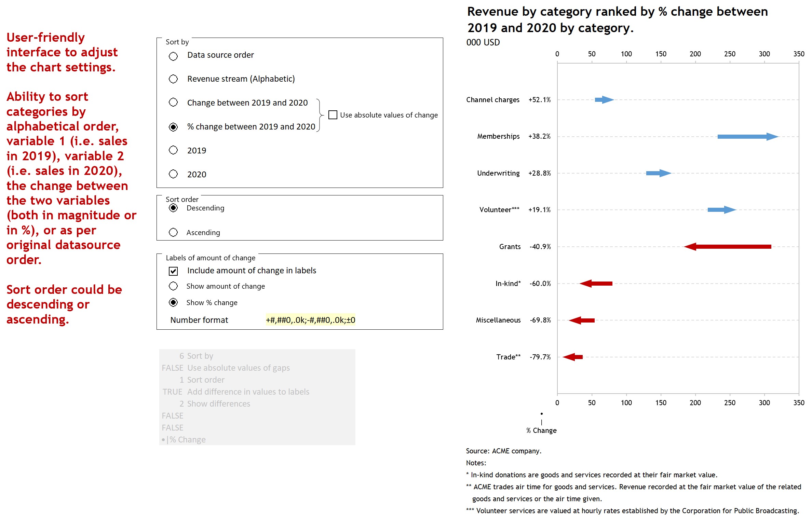812x520 pixels.
Task: Sort by the 2020 radio option
Action: [x=173, y=174]
